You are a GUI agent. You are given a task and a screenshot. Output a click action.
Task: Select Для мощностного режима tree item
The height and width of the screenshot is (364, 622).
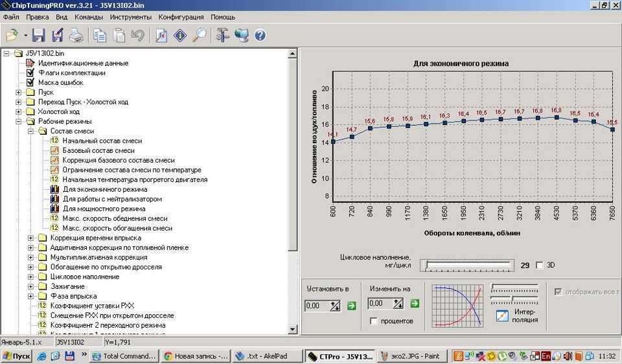pos(104,209)
